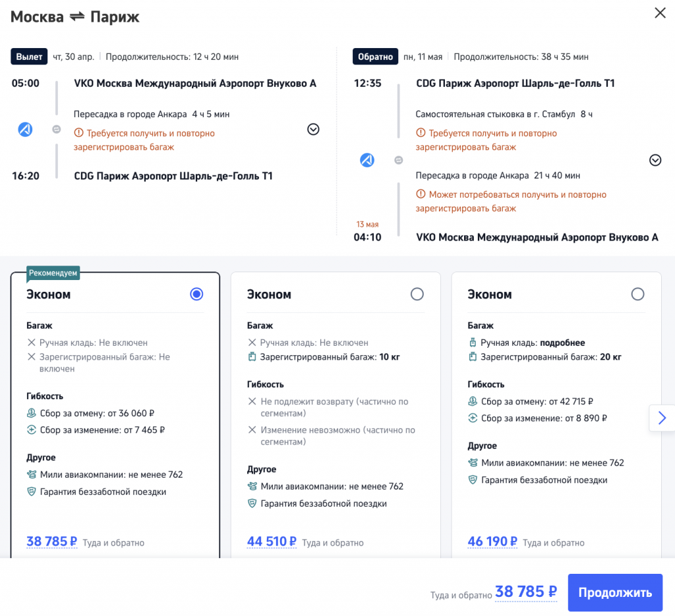
Task: Open the Обратно flight segment label
Action: click(375, 57)
